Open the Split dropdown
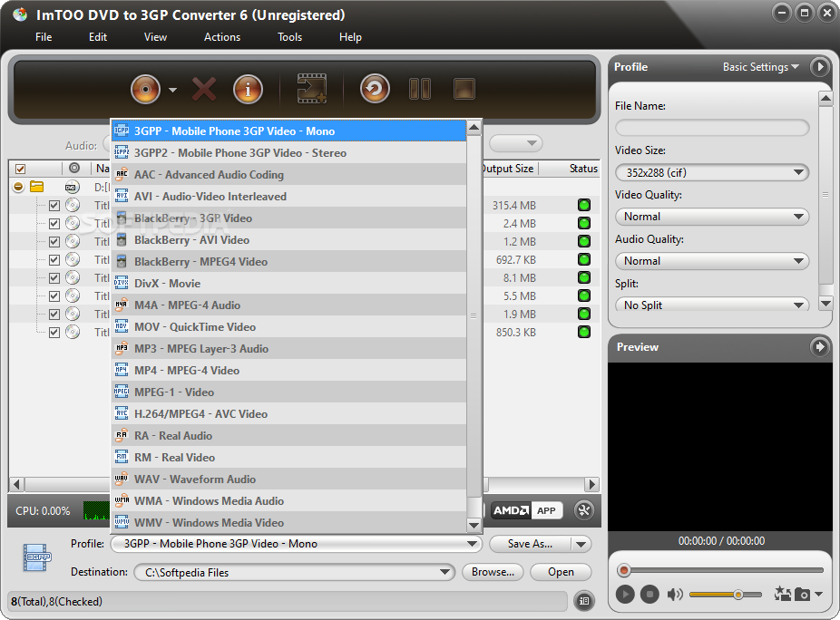Screen dimensions: 840x620 (x=712, y=305)
